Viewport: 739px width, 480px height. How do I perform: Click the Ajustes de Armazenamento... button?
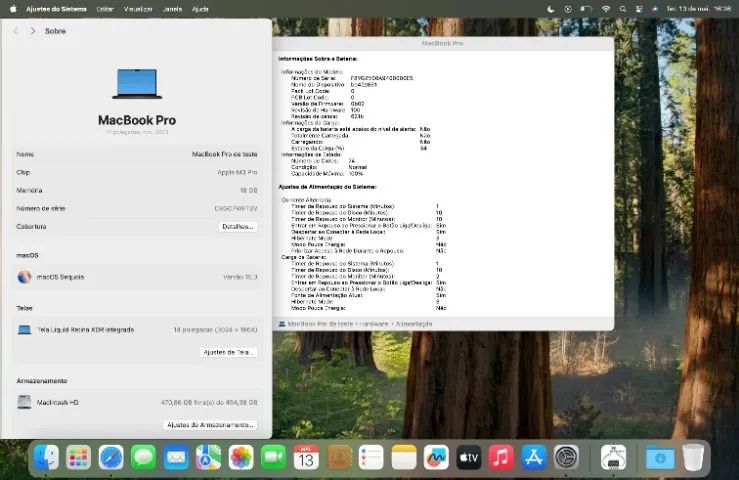point(211,425)
